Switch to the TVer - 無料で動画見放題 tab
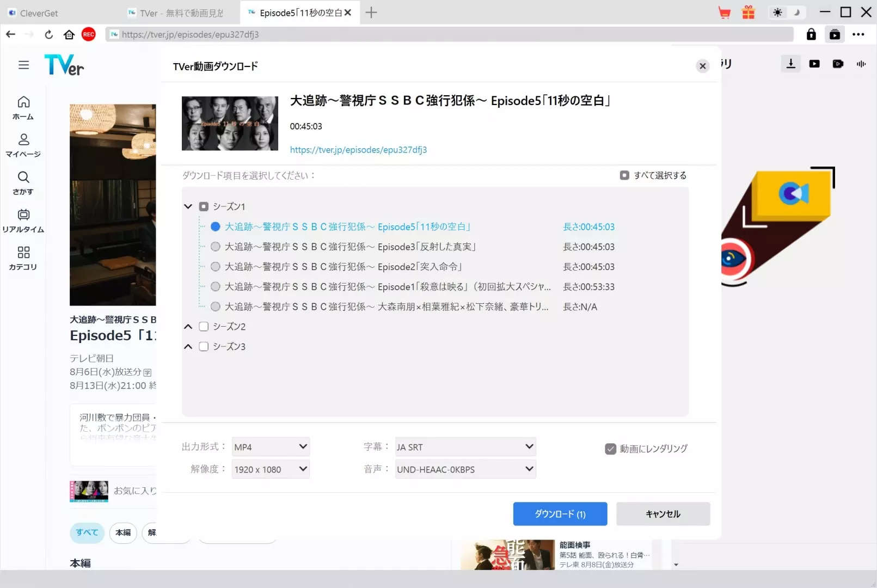 [181, 13]
